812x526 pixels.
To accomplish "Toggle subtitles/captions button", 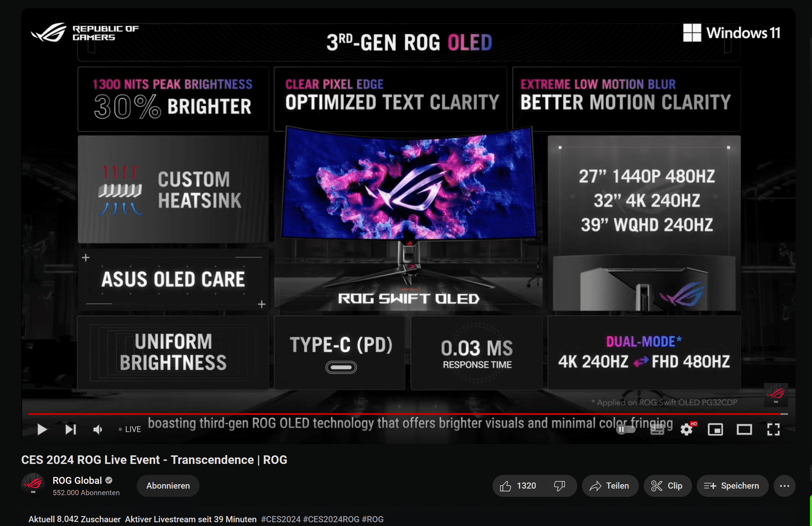I will pos(657,429).
